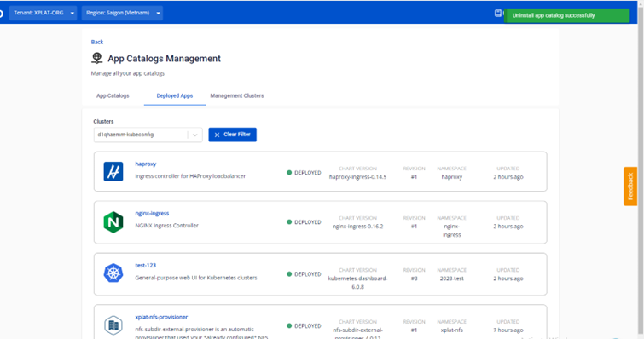This screenshot has height=339, width=644.
Task: Click the xplat-nfs namespace value
Action: (x=452, y=330)
